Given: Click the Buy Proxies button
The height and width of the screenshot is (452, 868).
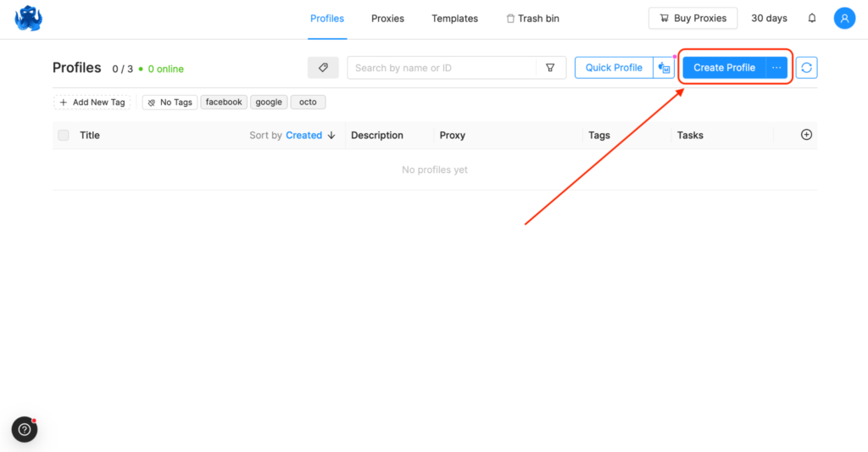Looking at the screenshot, I should [x=693, y=18].
